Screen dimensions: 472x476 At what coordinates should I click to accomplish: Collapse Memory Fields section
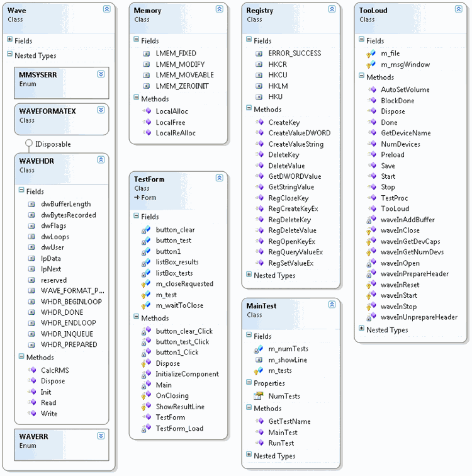coord(136,39)
